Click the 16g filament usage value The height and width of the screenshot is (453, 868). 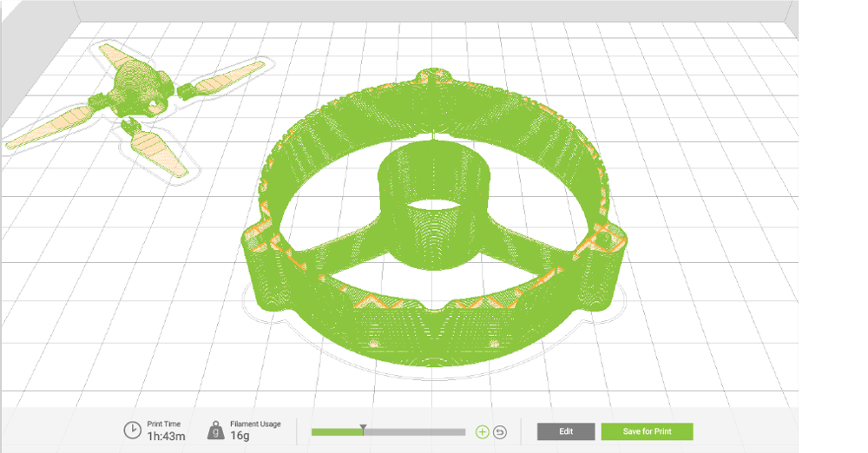[240, 436]
